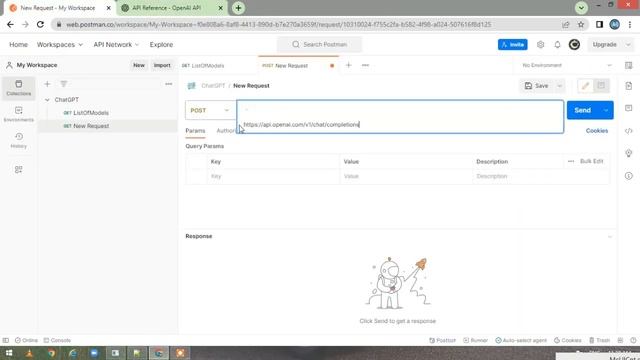Open Console in the status bar
This screenshot has height=360, width=640.
click(57, 340)
